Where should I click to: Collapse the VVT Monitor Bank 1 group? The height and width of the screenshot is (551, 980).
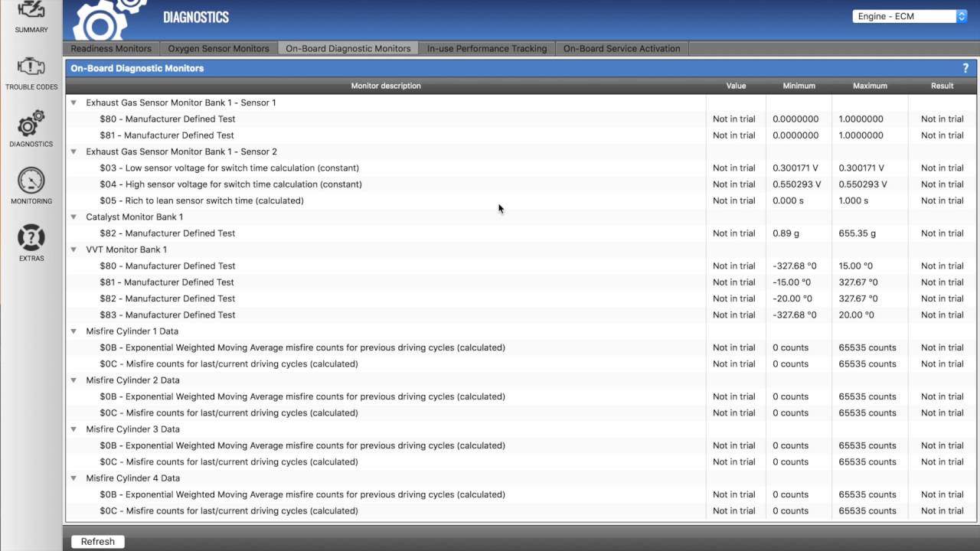coord(74,249)
